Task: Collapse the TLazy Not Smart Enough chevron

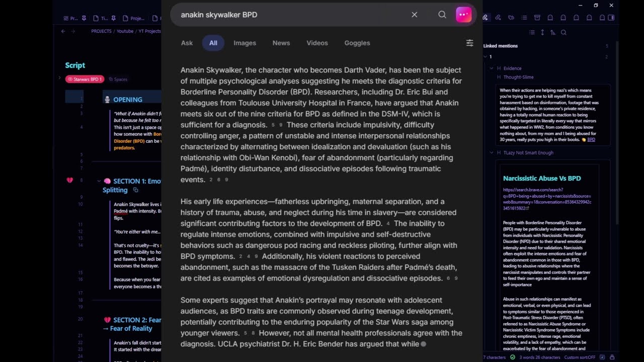Action: tap(492, 153)
